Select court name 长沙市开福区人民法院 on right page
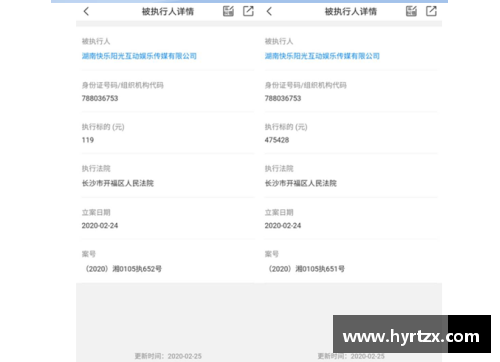This screenshot has width=500, height=362. 301,183
